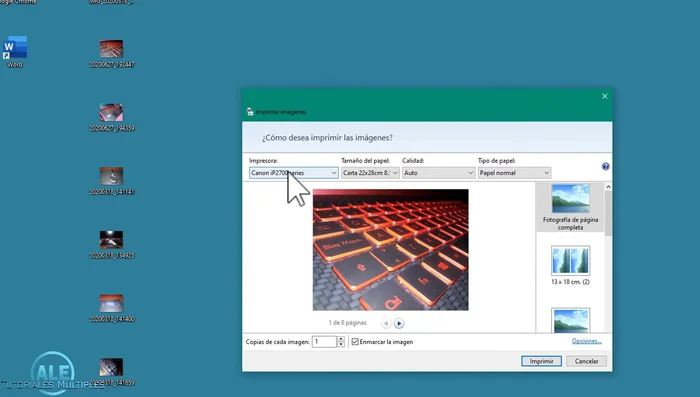Click printer icon in dialog title bar
Screen dimensions: 700x397
250,112
